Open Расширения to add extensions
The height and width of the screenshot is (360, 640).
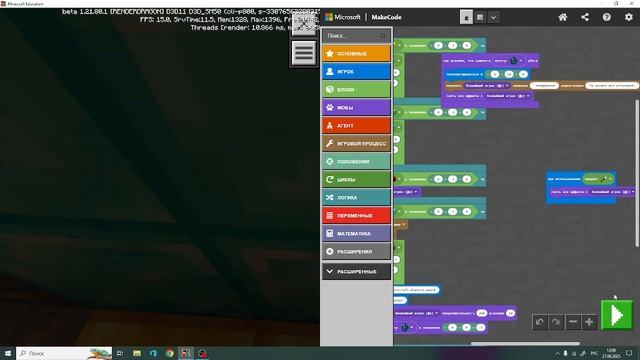coord(356,251)
